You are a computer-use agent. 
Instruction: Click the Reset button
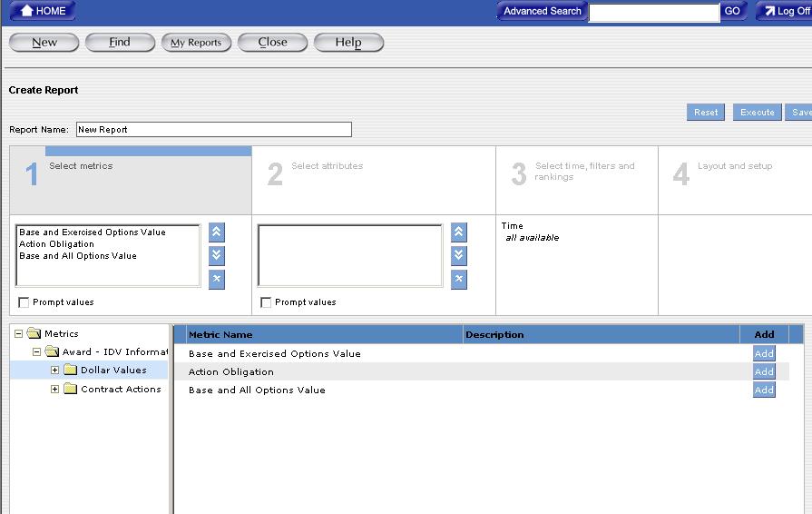(706, 113)
